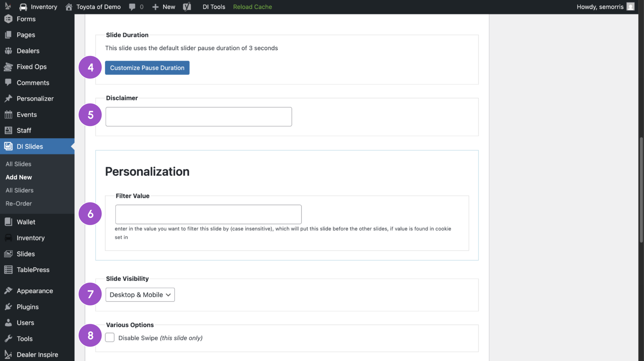Open the Personalizer menu label
This screenshot has width=644, height=361.
pyautogui.click(x=35, y=98)
